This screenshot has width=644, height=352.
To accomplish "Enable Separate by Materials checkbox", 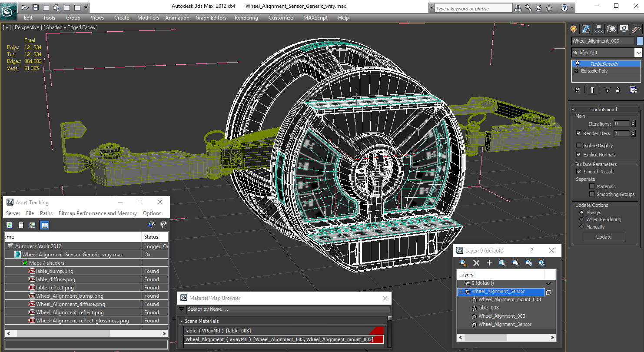I will point(592,186).
